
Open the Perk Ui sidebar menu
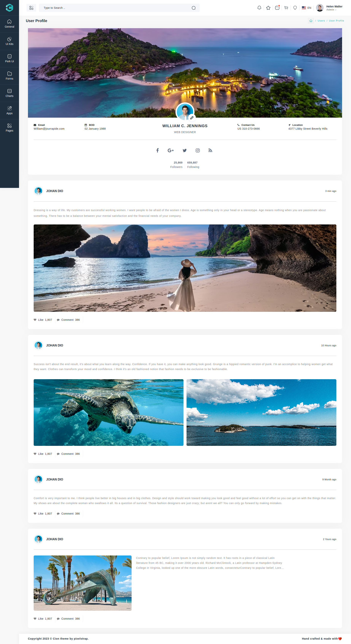tap(10, 58)
